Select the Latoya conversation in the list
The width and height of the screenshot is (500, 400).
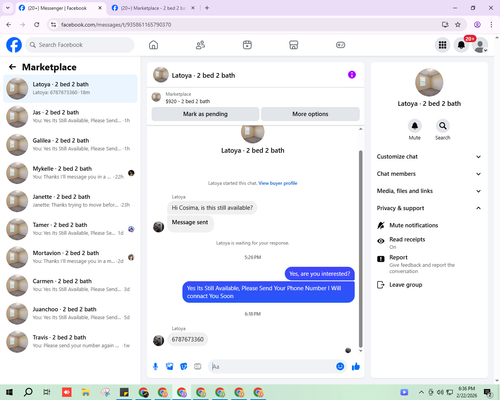click(x=70, y=89)
